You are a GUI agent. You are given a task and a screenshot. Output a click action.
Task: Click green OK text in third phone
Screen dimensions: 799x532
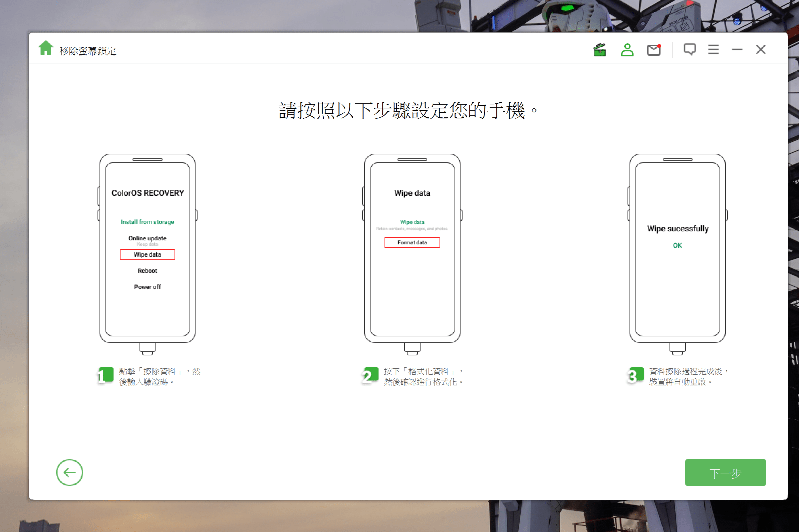point(677,245)
